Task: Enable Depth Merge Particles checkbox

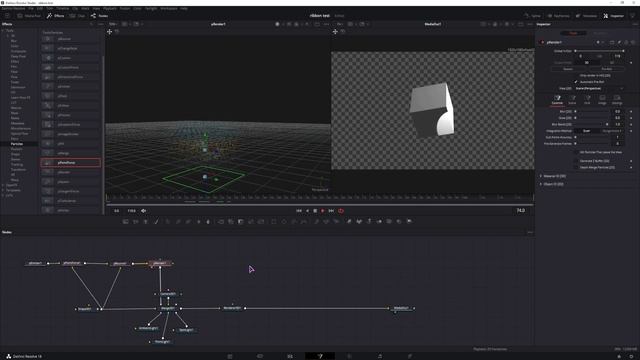Action: [x=576, y=167]
